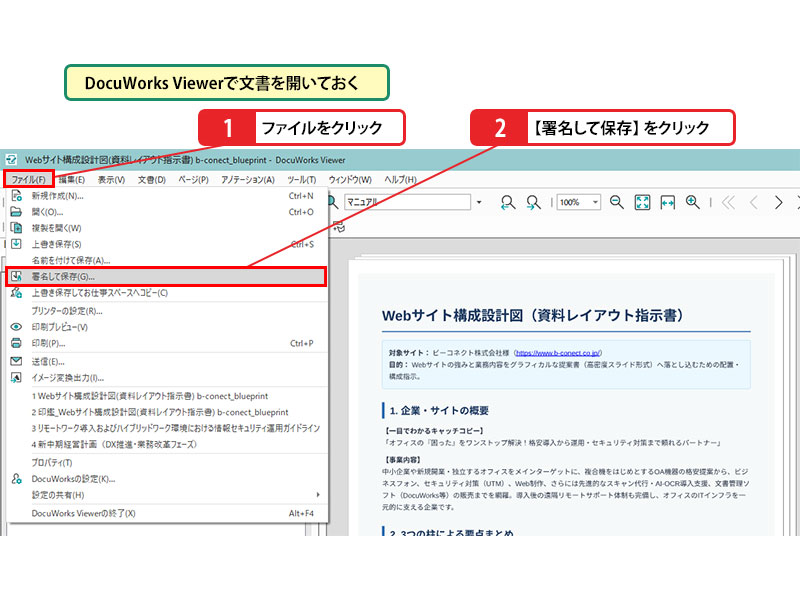Screen dimensions: 800x600
Task: Choose 開く(O)... menu entry
Action: click(x=166, y=212)
